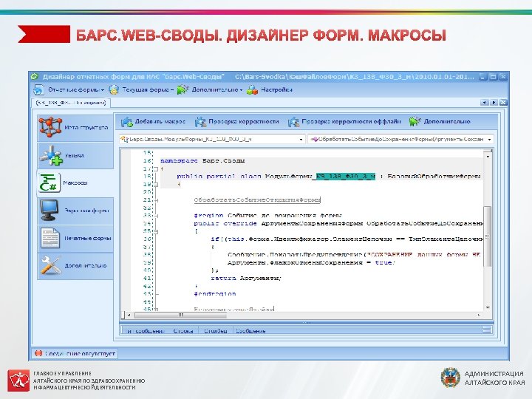
Task: Open the Дополнительно tools sidebar section
Action: [75, 266]
